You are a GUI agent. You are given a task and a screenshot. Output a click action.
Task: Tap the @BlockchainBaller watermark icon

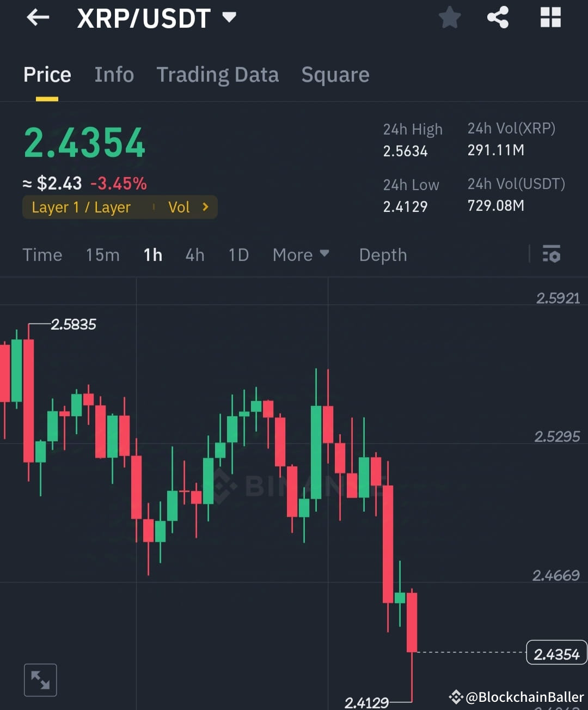point(455,696)
